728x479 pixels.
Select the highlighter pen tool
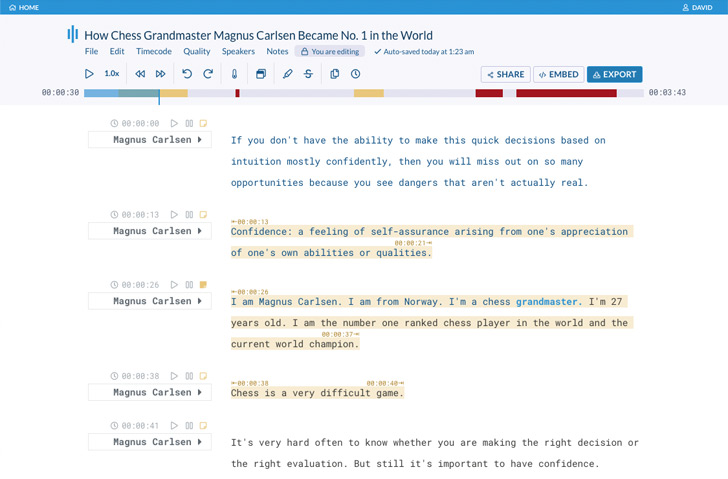coord(287,74)
